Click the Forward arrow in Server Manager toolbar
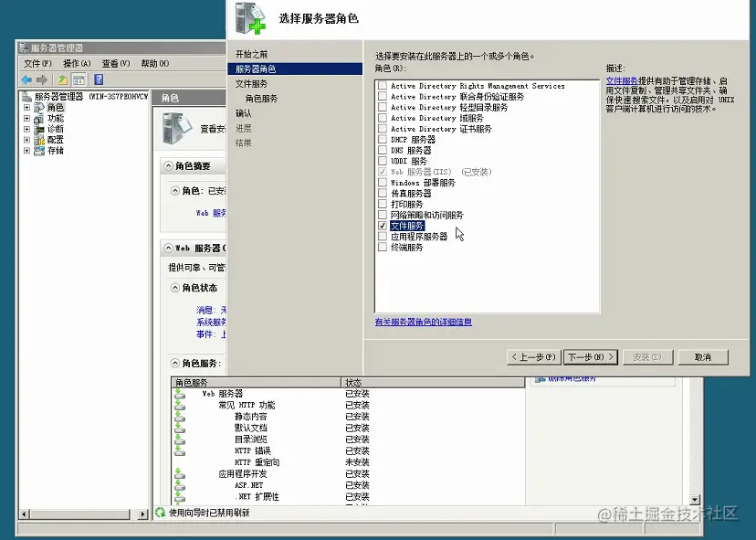Screen dimensions: 756x540 (x=42, y=79)
